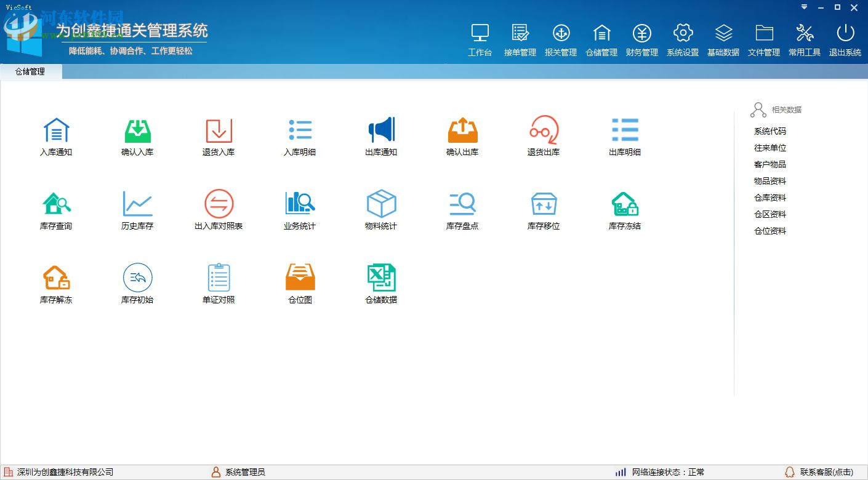Click 深圳为创鑫捷科技有限公司 in status bar
The width and height of the screenshot is (868, 480).
65,472
